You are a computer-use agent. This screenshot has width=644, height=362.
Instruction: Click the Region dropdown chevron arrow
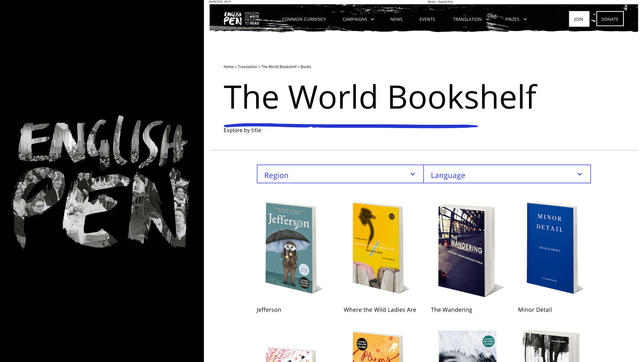pos(413,174)
